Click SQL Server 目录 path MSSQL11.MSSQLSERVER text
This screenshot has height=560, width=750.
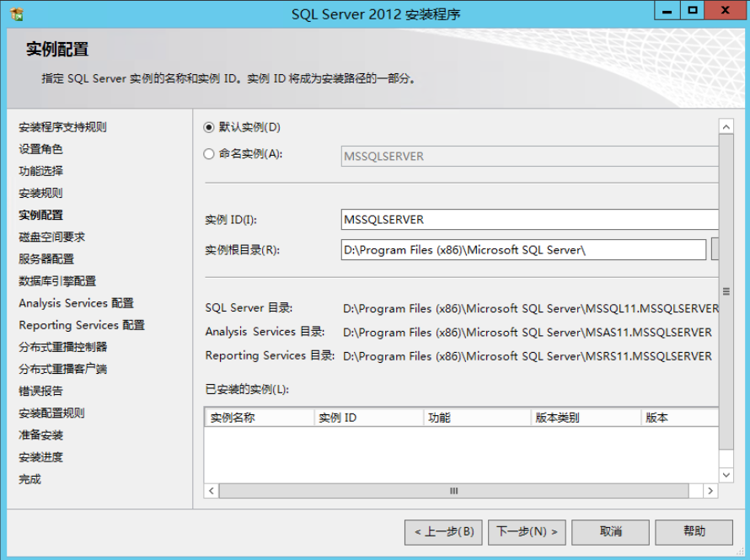(531, 309)
